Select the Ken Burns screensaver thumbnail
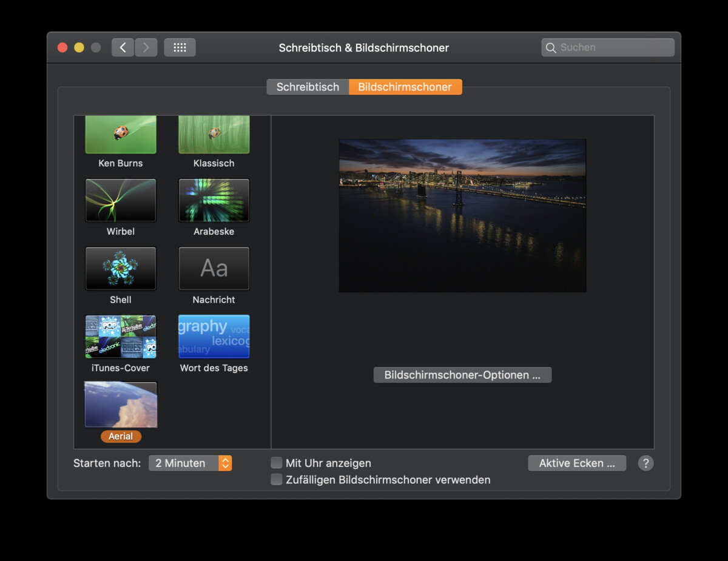 (120, 134)
